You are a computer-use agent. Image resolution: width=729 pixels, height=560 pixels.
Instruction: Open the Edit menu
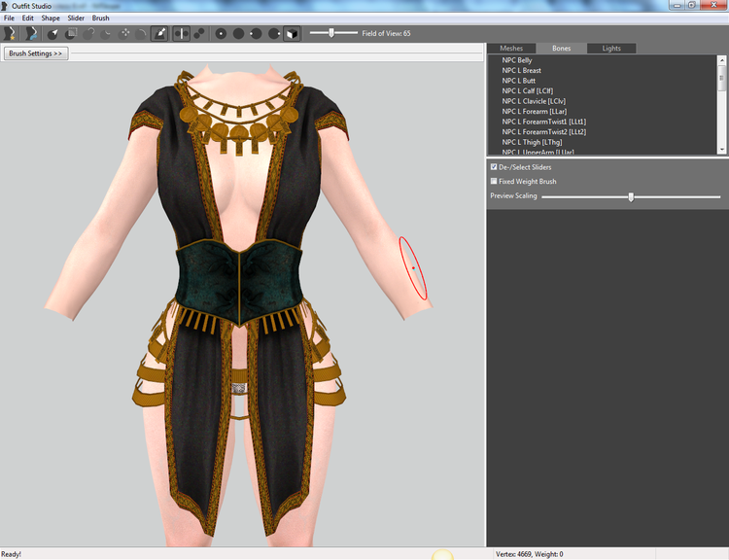coord(28,18)
